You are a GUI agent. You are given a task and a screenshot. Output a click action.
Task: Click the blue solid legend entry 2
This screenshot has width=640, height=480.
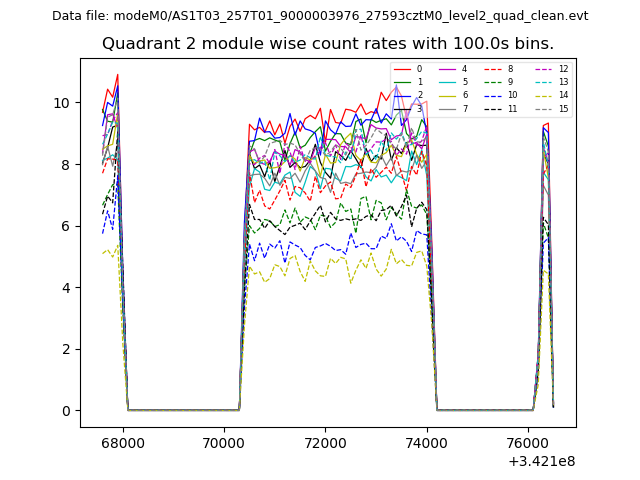pos(408,95)
